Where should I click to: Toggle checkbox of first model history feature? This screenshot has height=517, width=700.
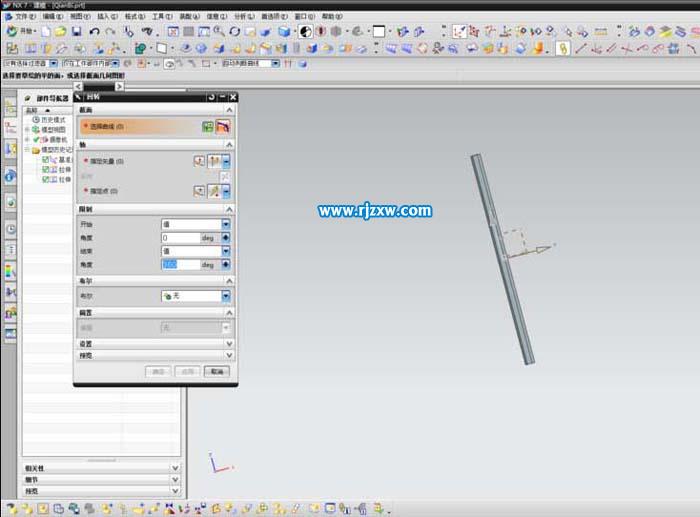point(46,160)
